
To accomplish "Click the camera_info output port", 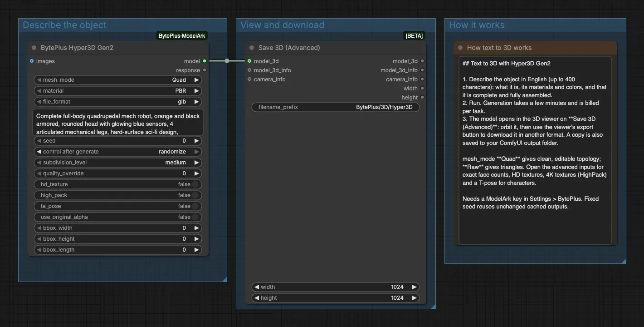I will [422, 79].
